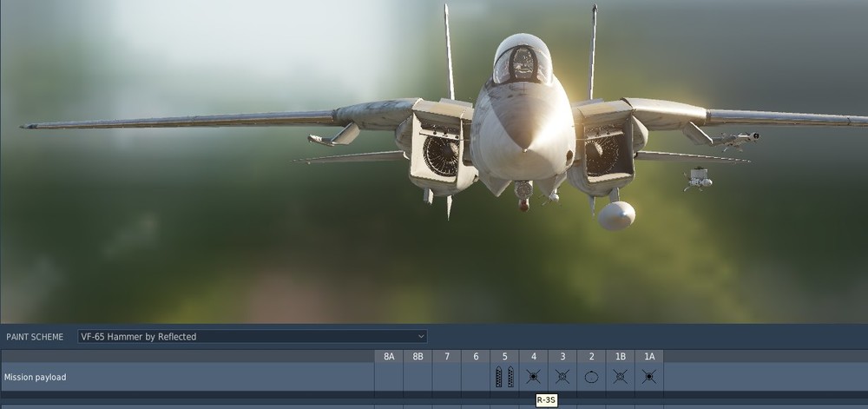This screenshot has width=868, height=409.
Task: Select the missile icon on pylon 4
Action: 533,377
